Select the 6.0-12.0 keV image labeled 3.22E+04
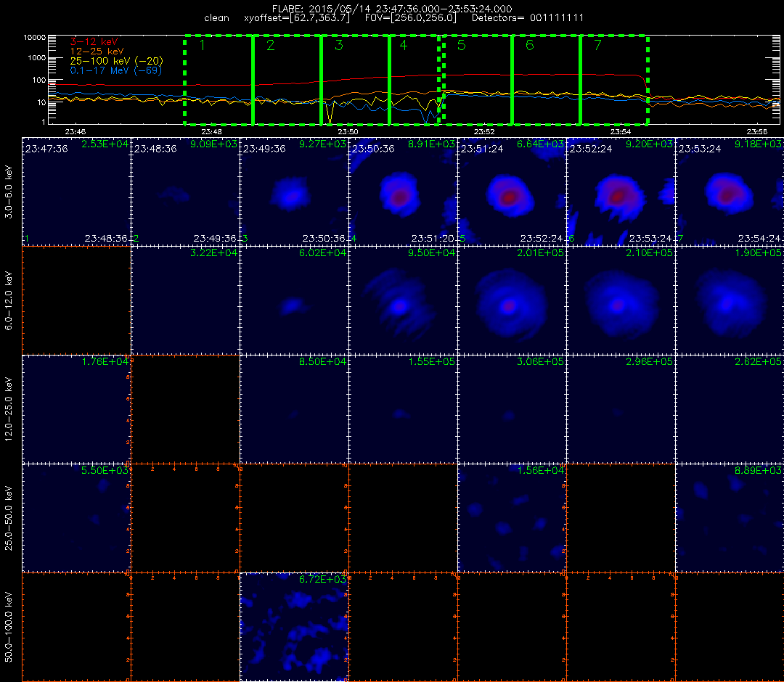Screen dimensions: 784x682 click(186, 300)
